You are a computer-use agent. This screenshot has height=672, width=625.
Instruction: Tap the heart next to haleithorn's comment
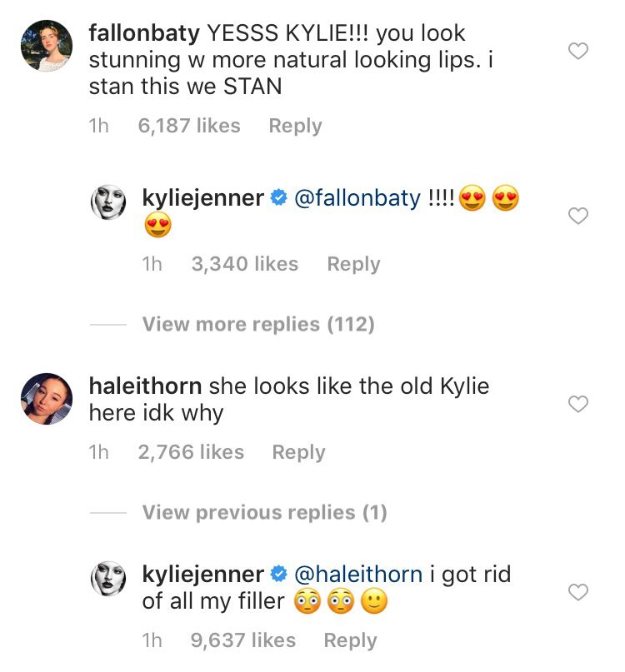click(x=577, y=404)
